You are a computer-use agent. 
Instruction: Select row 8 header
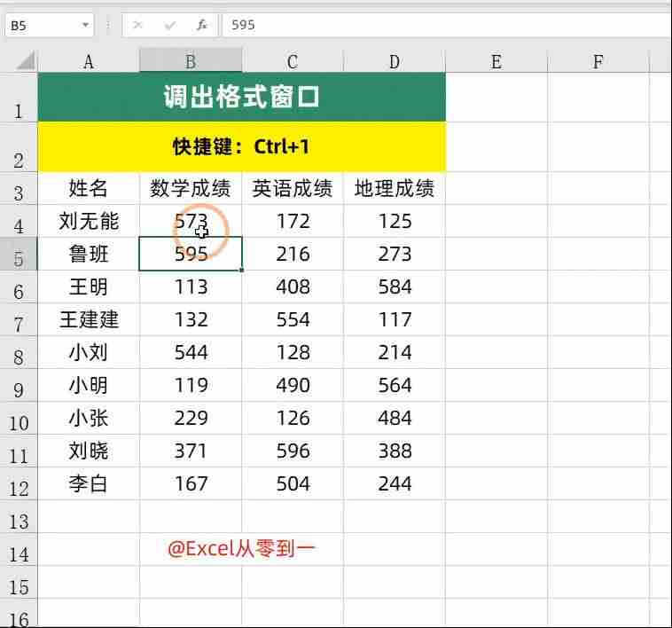pos(19,352)
